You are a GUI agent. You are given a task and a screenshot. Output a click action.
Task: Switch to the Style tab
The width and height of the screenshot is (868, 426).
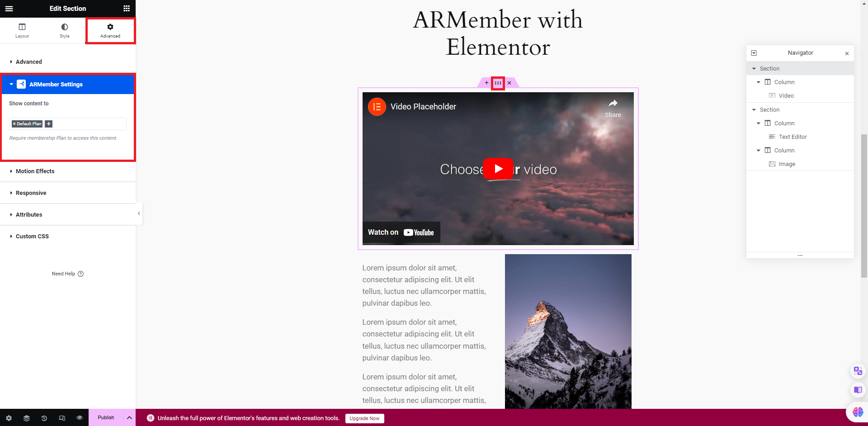point(65,31)
